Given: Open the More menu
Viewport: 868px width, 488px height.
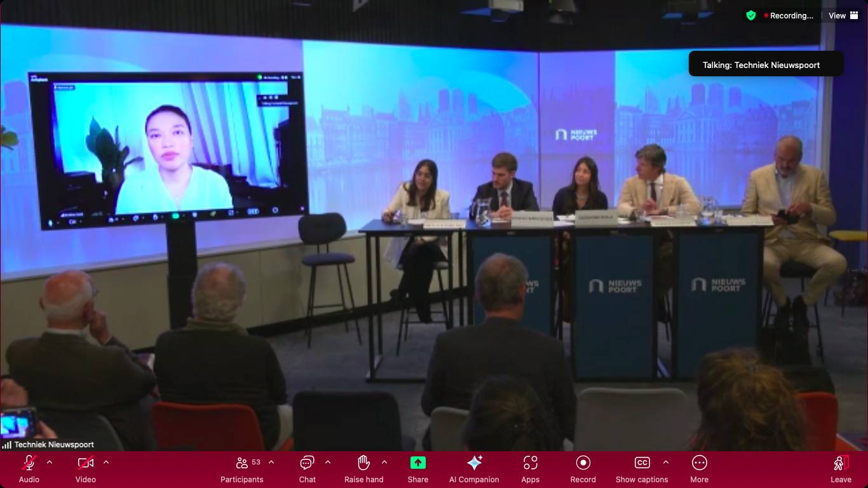Looking at the screenshot, I should tap(699, 463).
